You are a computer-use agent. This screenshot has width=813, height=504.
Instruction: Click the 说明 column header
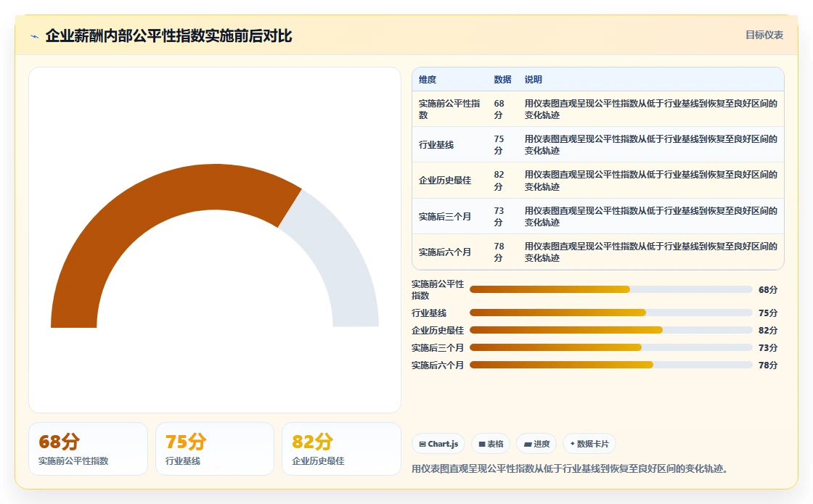(x=533, y=79)
